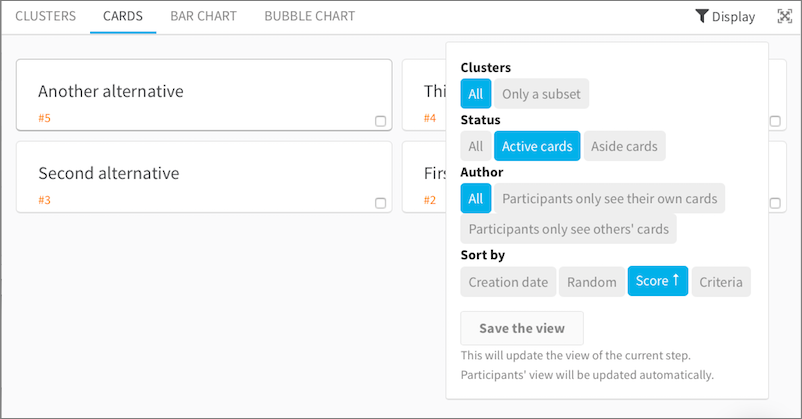The height and width of the screenshot is (419, 802).
Task: Tick the checkbox on card #4
Action: [x=775, y=121]
